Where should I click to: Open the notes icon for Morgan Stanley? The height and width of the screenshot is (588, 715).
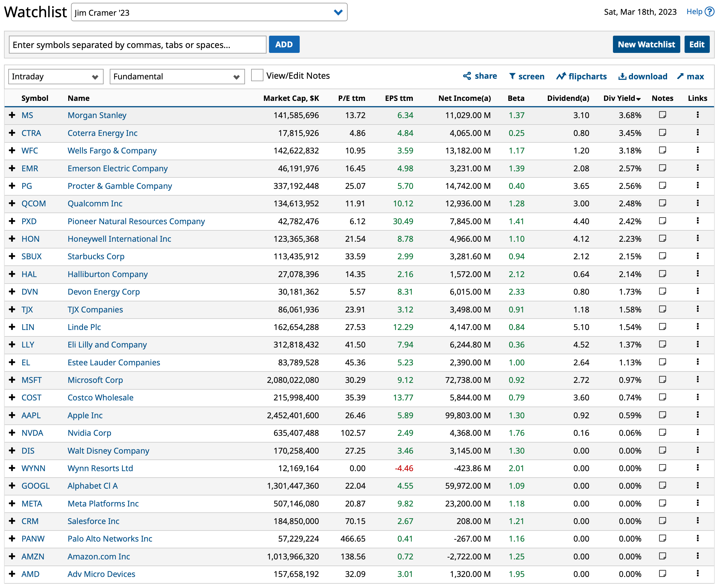pos(662,115)
